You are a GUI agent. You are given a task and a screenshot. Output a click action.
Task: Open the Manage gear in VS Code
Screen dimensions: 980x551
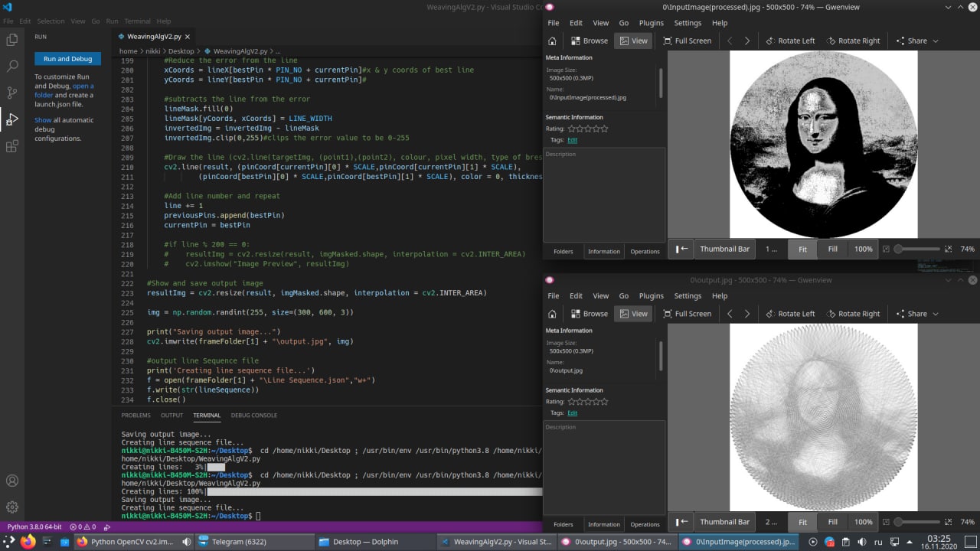point(12,507)
